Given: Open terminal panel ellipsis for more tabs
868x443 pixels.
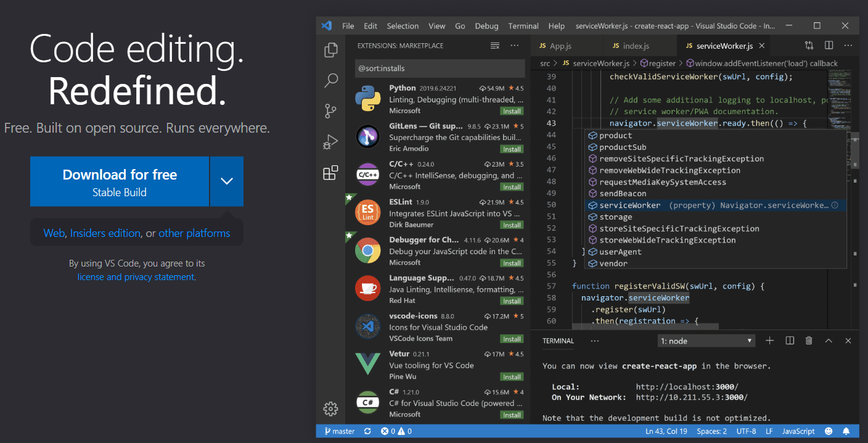Looking at the screenshot, I should (x=594, y=341).
